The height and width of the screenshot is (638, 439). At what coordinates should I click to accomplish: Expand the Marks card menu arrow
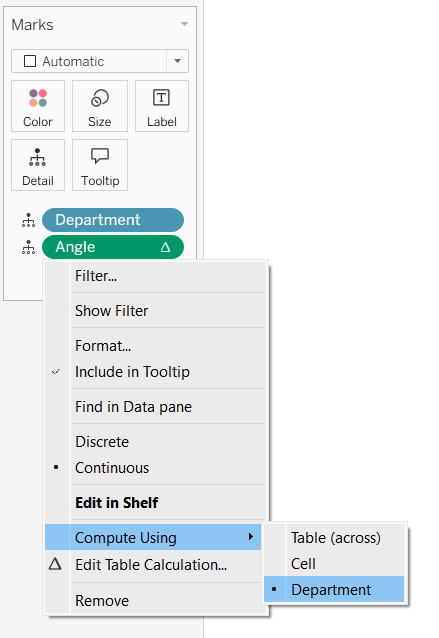coord(184,24)
